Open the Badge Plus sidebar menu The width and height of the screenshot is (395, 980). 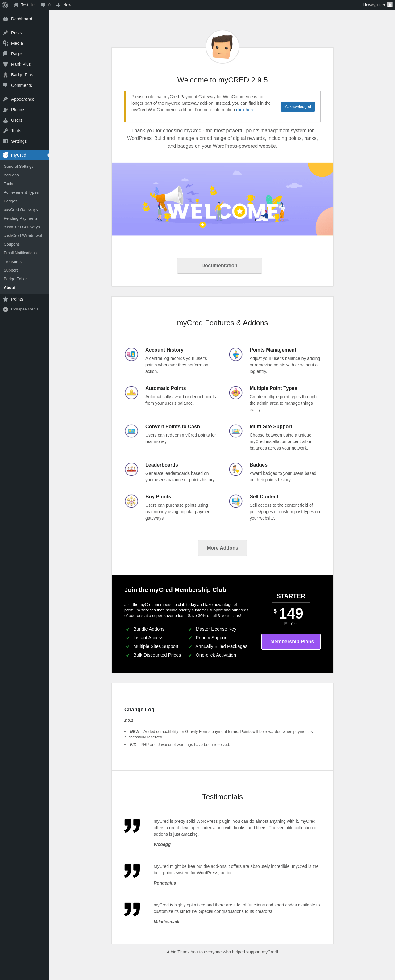coord(22,75)
